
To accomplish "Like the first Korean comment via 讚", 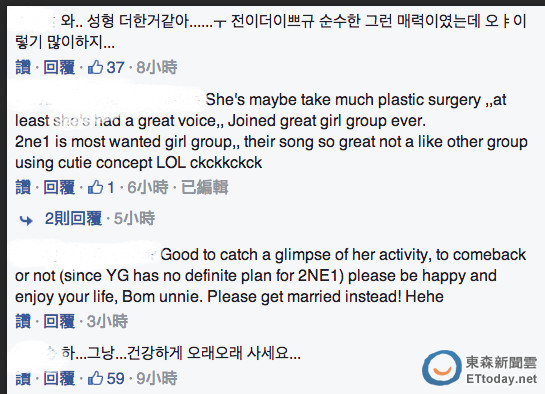I will [x=23, y=67].
